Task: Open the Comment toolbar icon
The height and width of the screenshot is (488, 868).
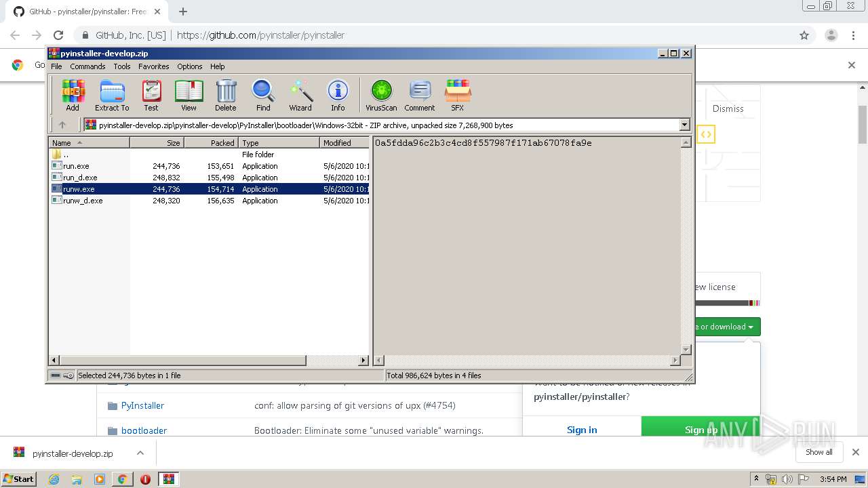Action: pos(420,96)
